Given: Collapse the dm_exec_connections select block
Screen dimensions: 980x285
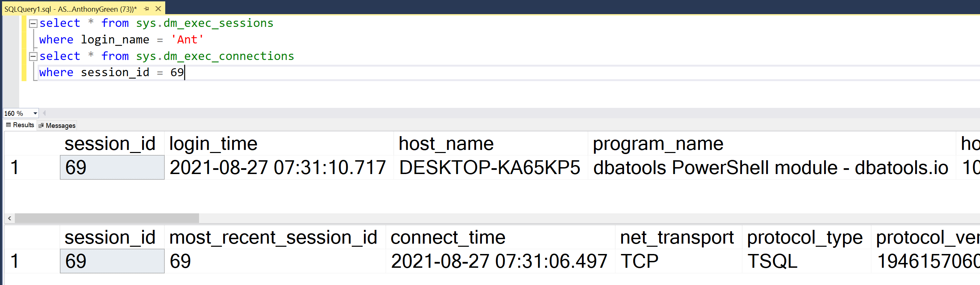Looking at the screenshot, I should click(x=33, y=57).
